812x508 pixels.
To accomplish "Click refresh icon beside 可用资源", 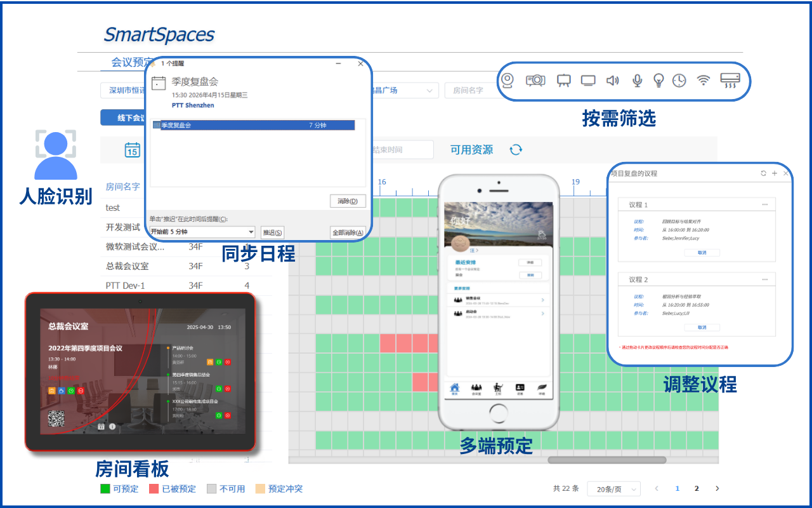I will click(x=516, y=149).
